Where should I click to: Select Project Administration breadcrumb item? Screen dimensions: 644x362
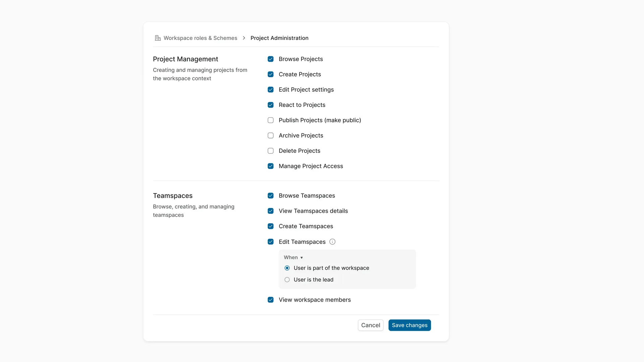[279, 38]
